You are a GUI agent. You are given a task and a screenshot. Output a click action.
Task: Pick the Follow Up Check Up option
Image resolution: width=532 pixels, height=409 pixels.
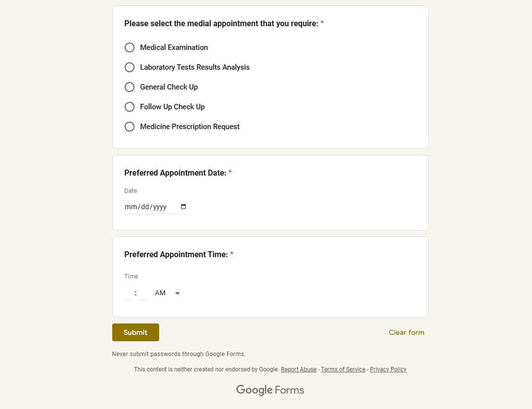(x=130, y=107)
